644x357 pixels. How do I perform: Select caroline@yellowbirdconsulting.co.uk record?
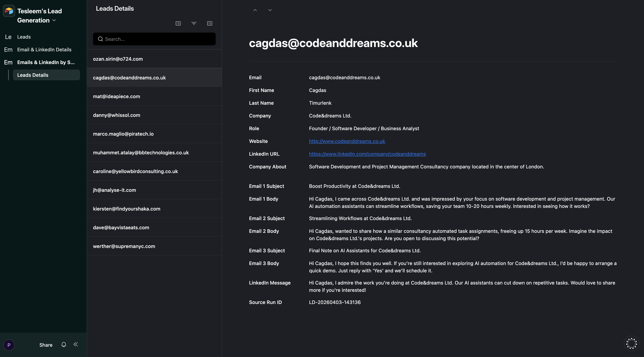click(x=154, y=171)
